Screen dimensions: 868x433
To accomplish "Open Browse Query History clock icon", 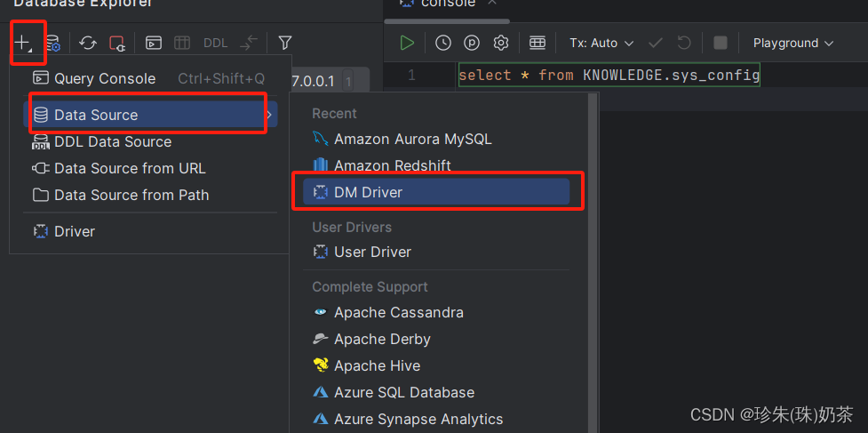I will 442,43.
